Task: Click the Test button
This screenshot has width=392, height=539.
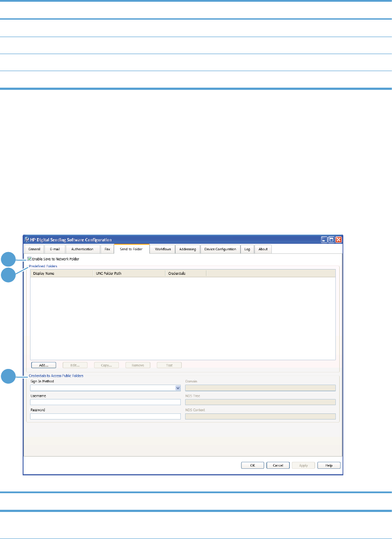Action: [169, 365]
